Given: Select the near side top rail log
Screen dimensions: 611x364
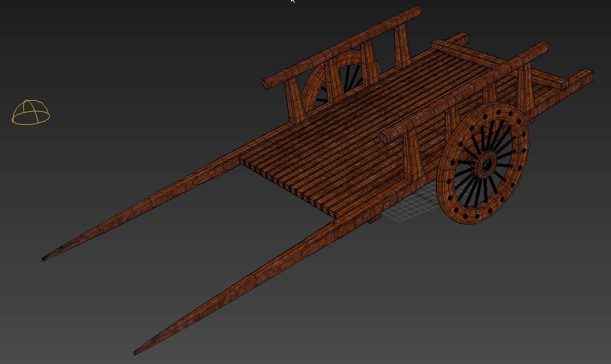Looking at the screenshot, I should [464, 91].
